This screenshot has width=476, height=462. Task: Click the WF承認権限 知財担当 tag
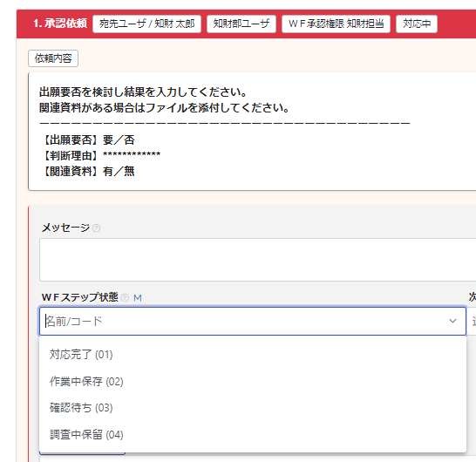(336, 24)
